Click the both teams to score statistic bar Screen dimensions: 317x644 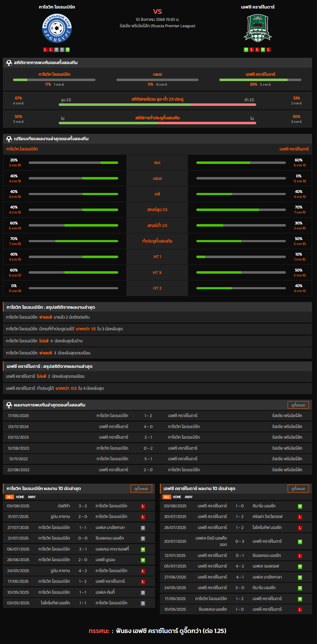(157, 123)
